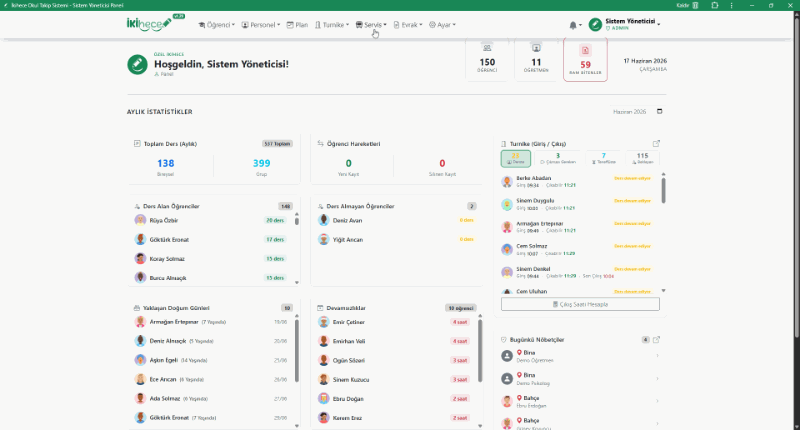Screen dimensions: 800x430
Task: Click Berke Abadan in Turnike list
Action: click(579, 182)
